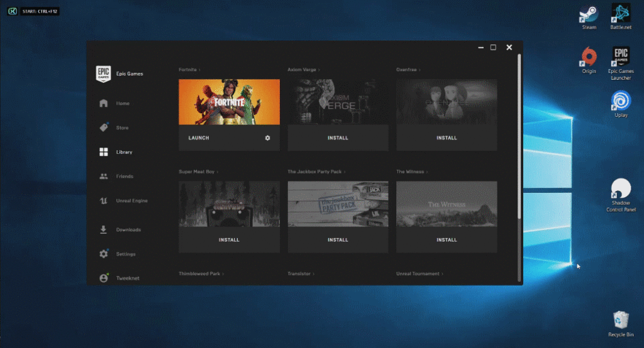This screenshot has width=644, height=348.
Task: Click Oxenfree cover artwork
Action: click(x=447, y=102)
